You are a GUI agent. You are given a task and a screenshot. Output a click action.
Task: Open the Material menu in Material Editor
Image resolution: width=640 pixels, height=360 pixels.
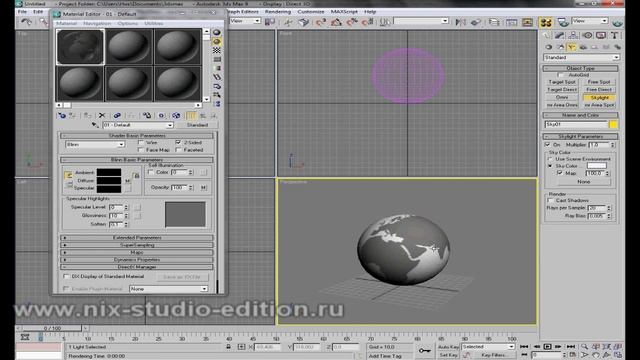click(66, 23)
